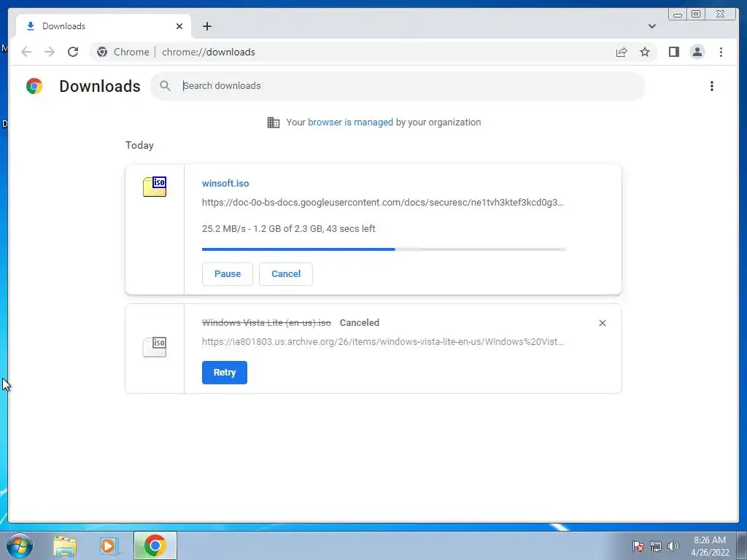Click the Chrome site info icon in address bar
This screenshot has width=747, height=560.
102,52
